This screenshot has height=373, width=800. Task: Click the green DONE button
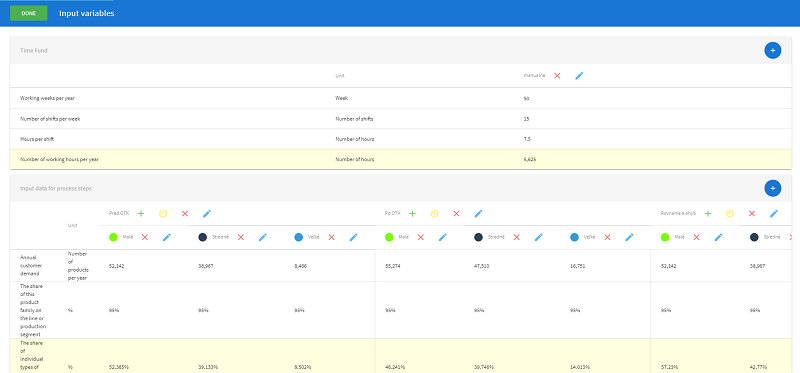(x=29, y=13)
